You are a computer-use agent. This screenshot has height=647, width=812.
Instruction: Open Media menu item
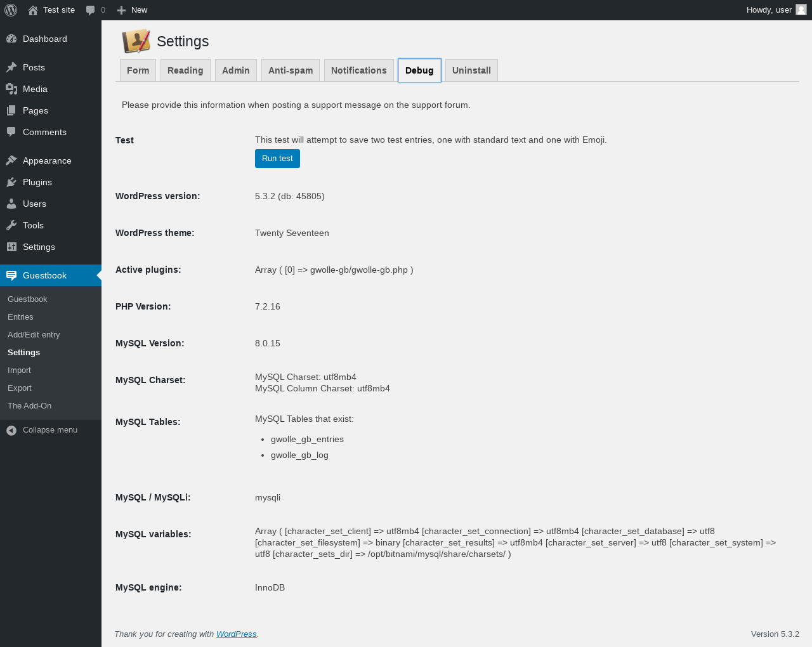coord(51,89)
